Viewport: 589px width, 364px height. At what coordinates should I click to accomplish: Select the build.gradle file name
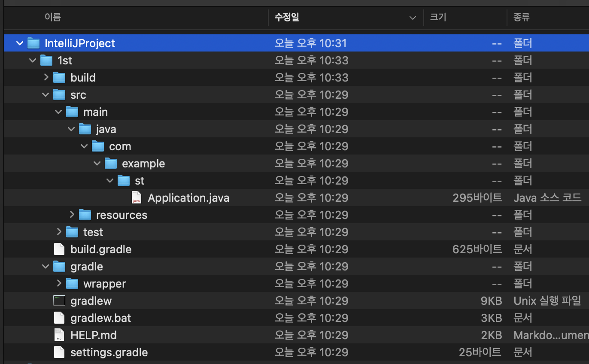click(101, 249)
